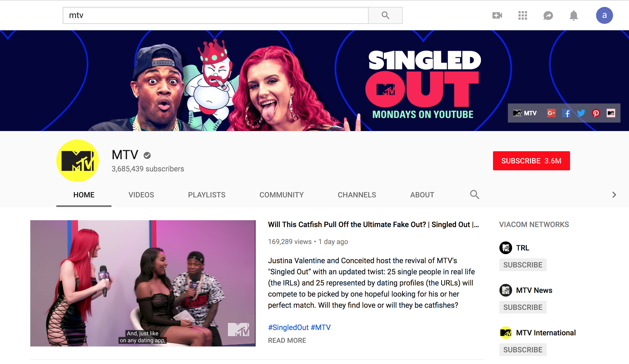Viewport: 629px width, 364px height.
Task: Play the featured Singled Out video thumbnail
Action: (x=143, y=283)
